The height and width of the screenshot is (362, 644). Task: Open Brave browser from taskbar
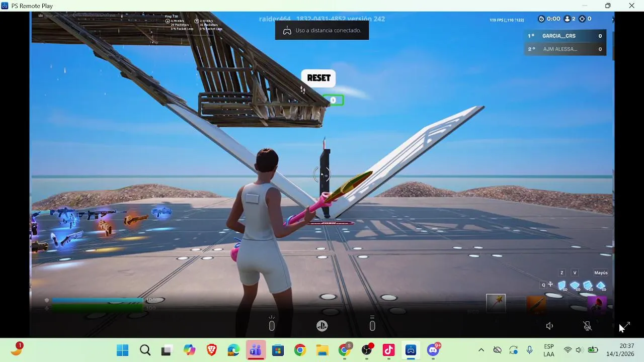click(x=211, y=350)
